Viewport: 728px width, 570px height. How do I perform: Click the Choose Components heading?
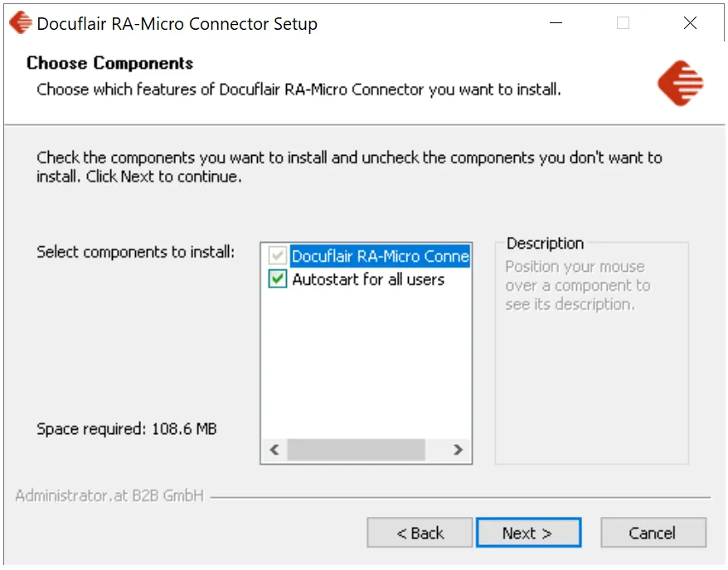tap(109, 64)
